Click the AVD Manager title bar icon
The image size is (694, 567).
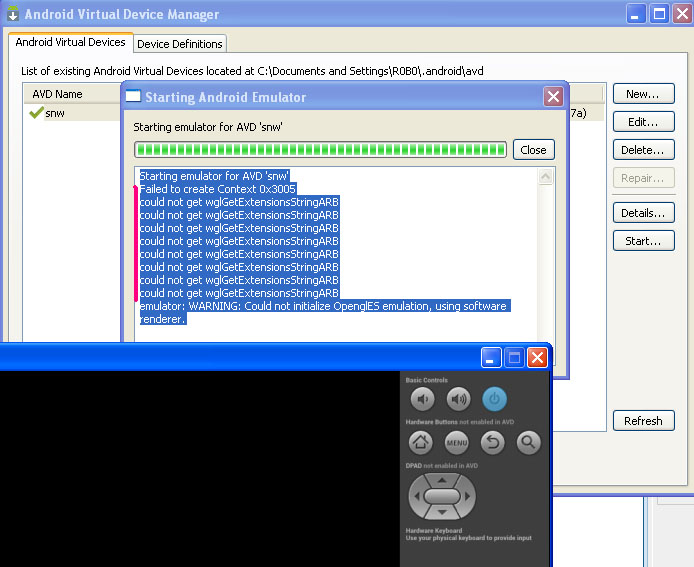13,14
